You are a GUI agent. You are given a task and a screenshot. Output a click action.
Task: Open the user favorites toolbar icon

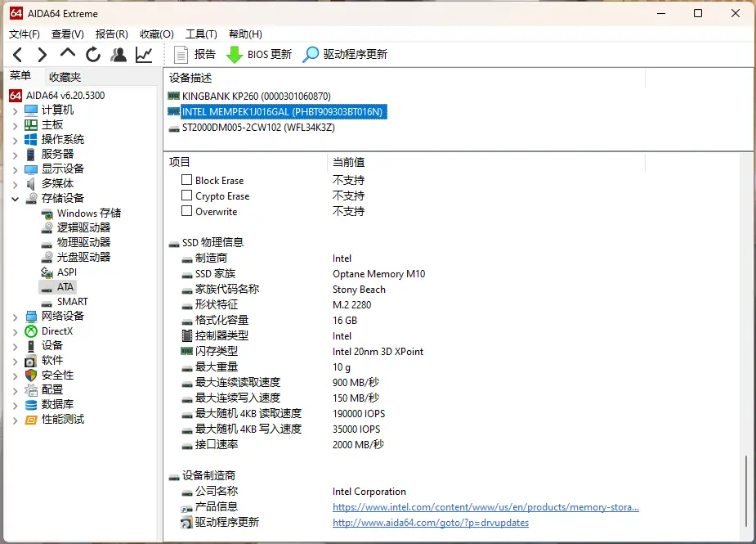(x=119, y=55)
